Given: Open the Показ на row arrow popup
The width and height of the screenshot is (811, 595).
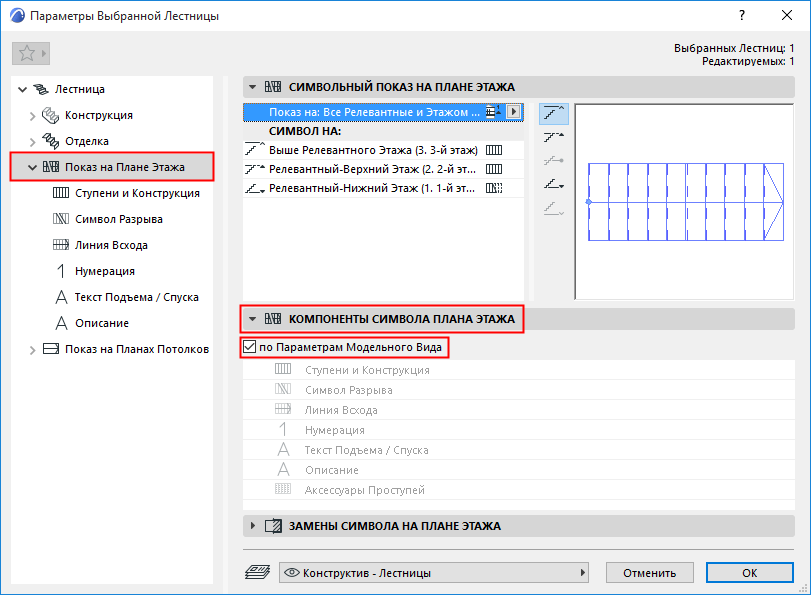Looking at the screenshot, I should point(513,112).
